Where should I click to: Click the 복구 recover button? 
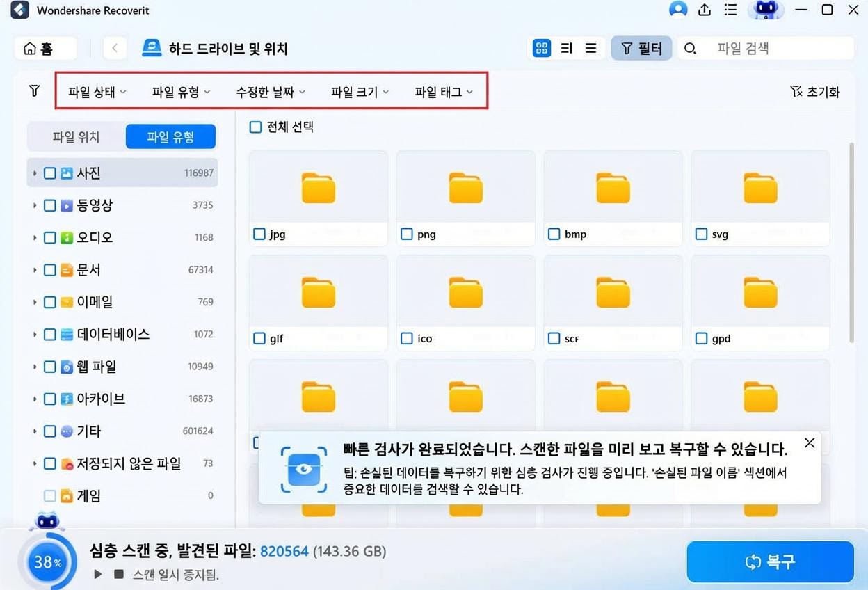click(770, 561)
